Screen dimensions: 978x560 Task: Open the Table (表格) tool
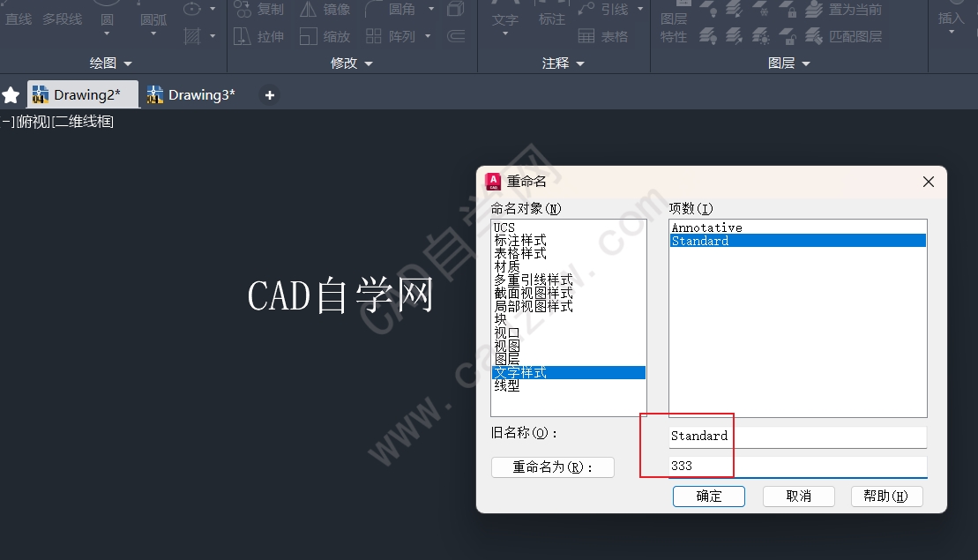[x=603, y=37]
